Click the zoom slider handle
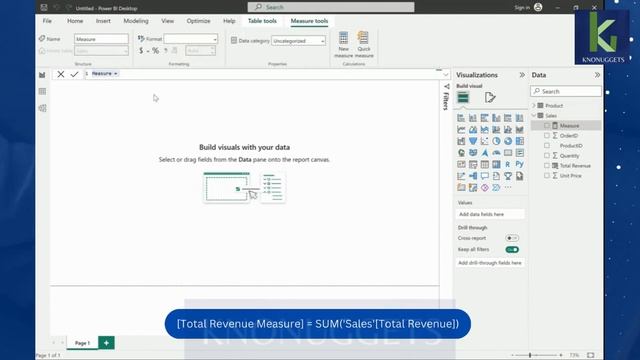Viewport: 640px width, 360px height. (x=530, y=355)
